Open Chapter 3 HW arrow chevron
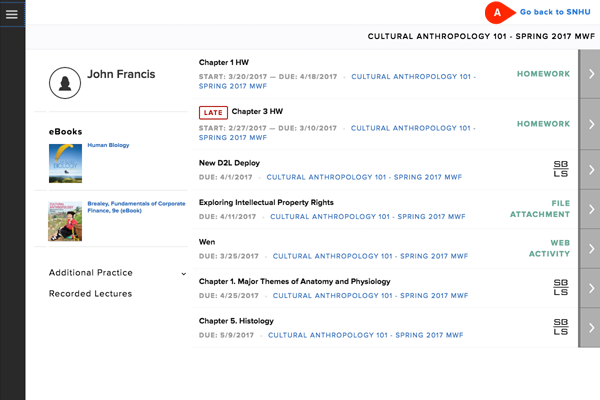This screenshot has height=400, width=600. 589,125
